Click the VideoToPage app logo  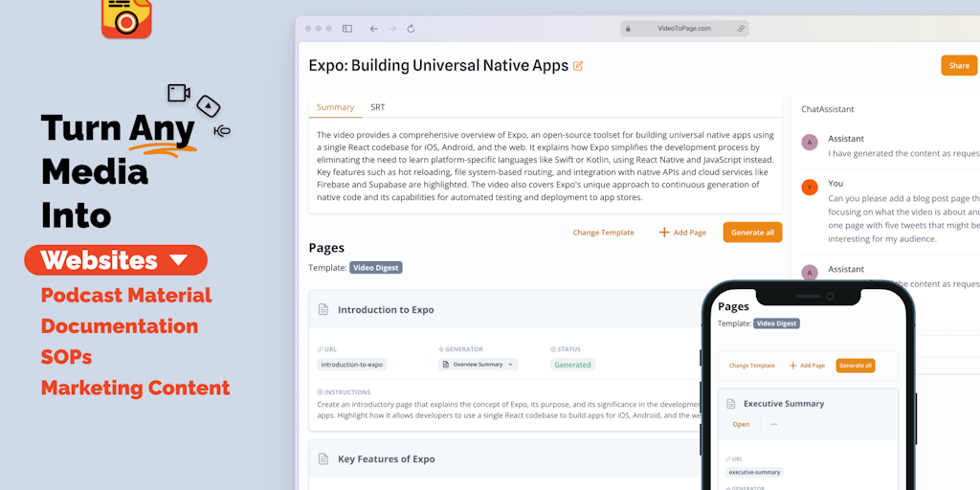(126, 17)
